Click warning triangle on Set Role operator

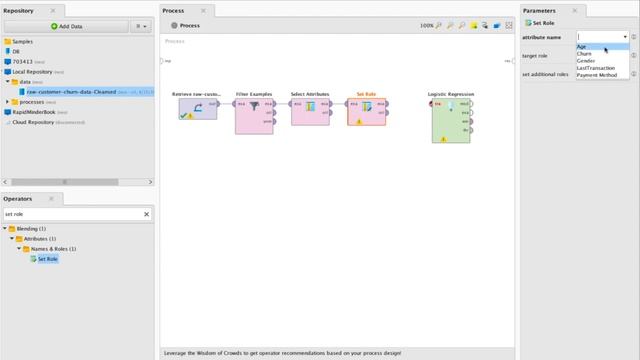point(359,121)
